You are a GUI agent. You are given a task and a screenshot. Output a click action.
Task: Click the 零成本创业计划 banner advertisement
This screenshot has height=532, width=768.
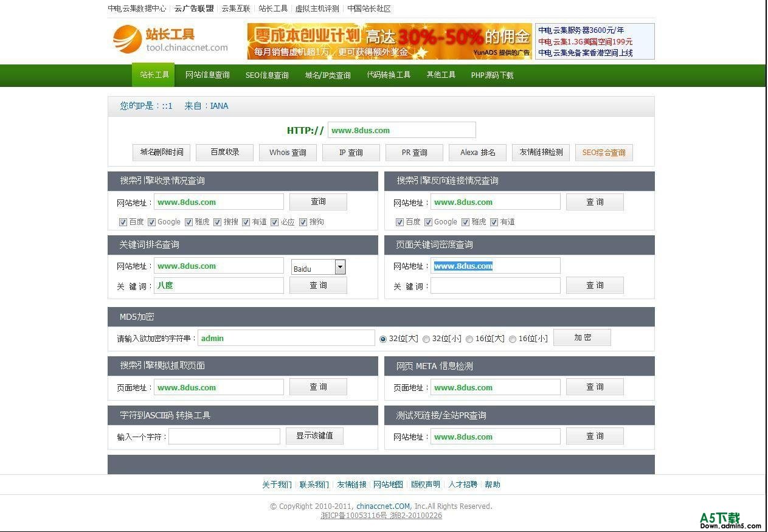pyautogui.click(x=389, y=41)
